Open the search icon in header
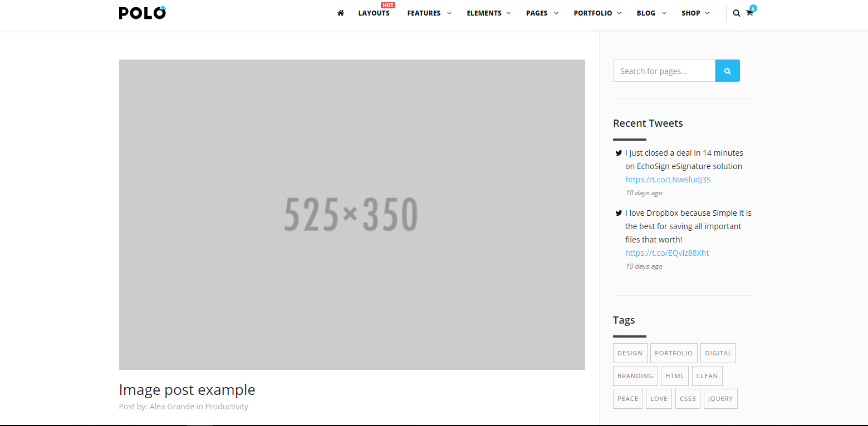Screen dimensions: 868x426 736,13
